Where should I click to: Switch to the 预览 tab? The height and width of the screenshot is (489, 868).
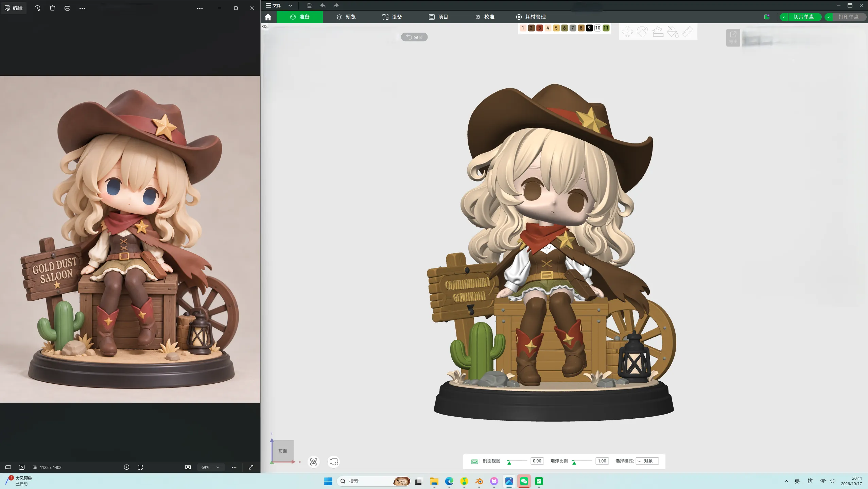(346, 17)
